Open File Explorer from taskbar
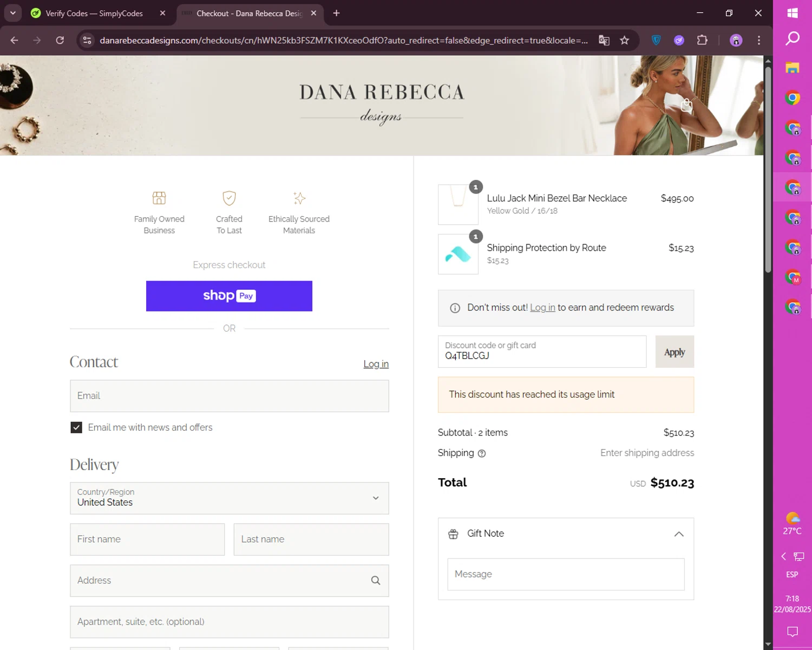The height and width of the screenshot is (650, 812). tap(793, 68)
